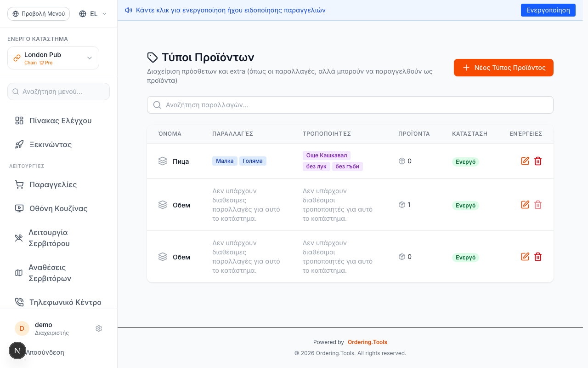Image resolution: width=588 pixels, height=368 pixels.
Task: Click the sound icon in notification banner
Action: tap(129, 10)
